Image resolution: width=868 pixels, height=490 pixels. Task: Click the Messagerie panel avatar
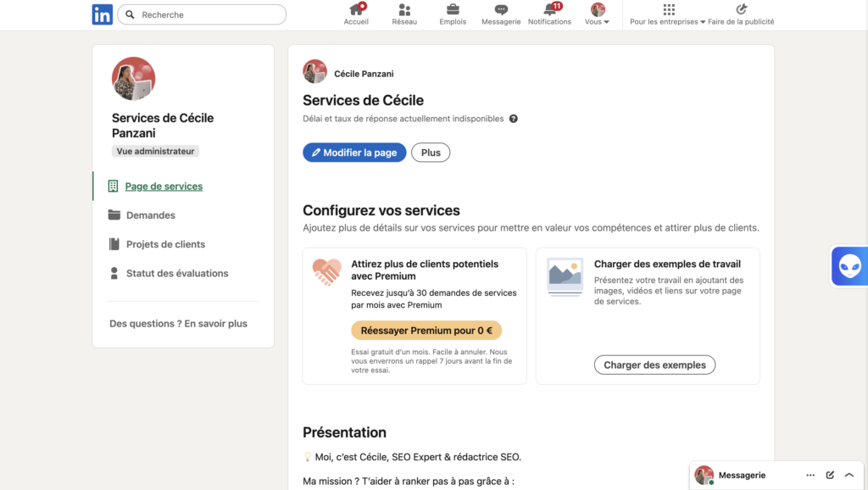point(704,475)
